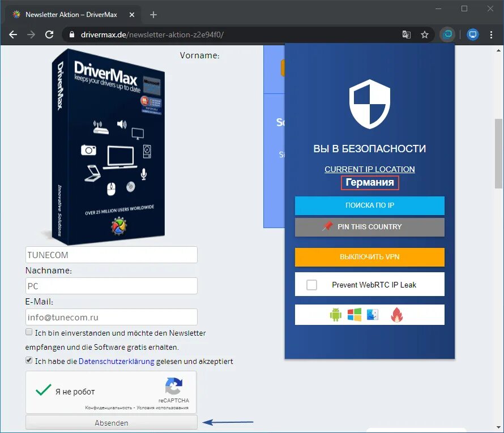Click the Windows app icon
Image resolution: width=504 pixels, height=433 pixels.
[x=354, y=315]
